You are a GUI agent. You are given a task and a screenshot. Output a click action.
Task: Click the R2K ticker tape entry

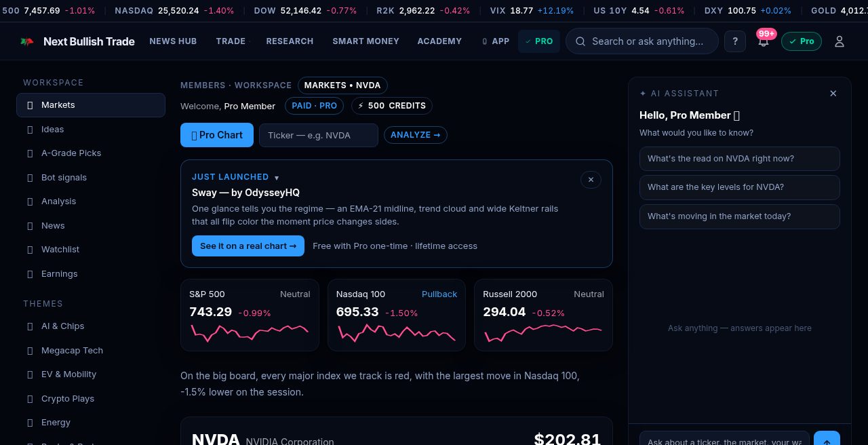point(423,11)
